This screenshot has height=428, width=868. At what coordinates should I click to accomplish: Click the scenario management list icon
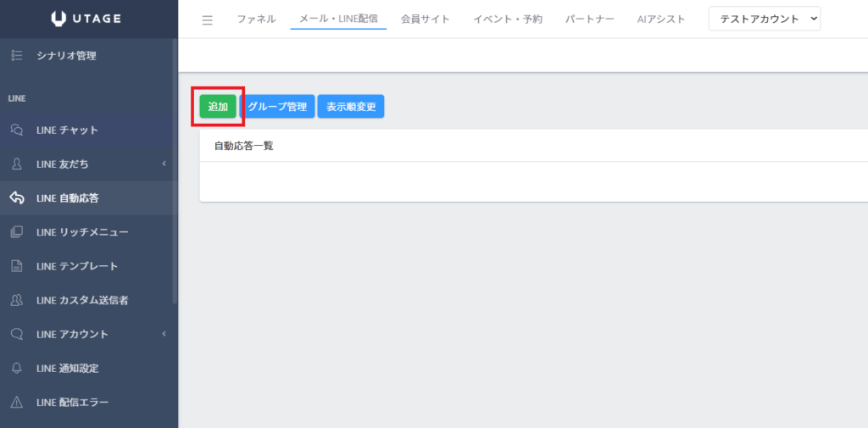click(16, 56)
